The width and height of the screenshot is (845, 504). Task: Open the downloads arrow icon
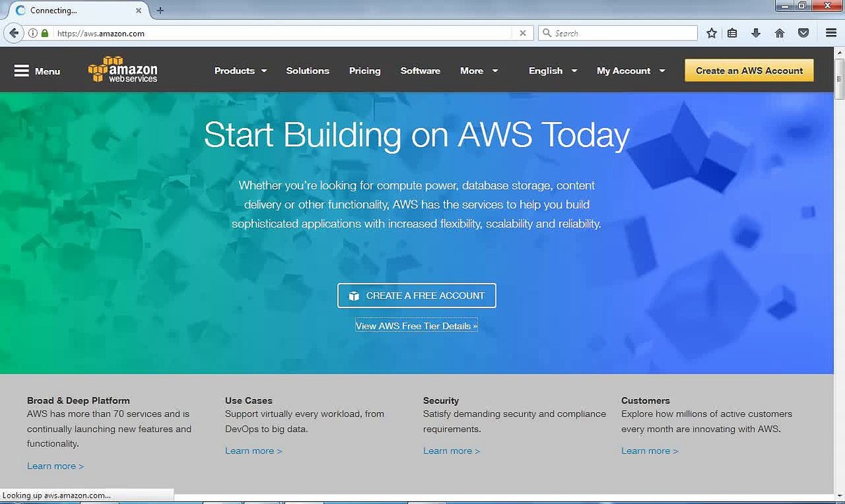755,33
